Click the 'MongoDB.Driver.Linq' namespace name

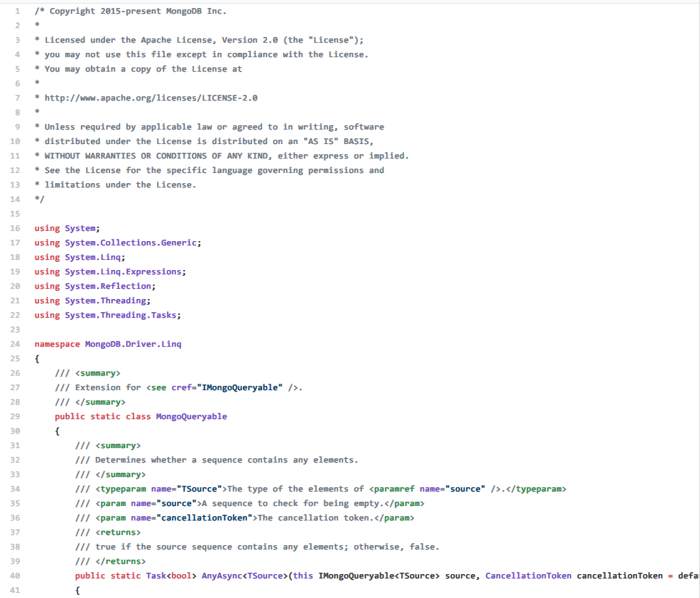coord(133,344)
